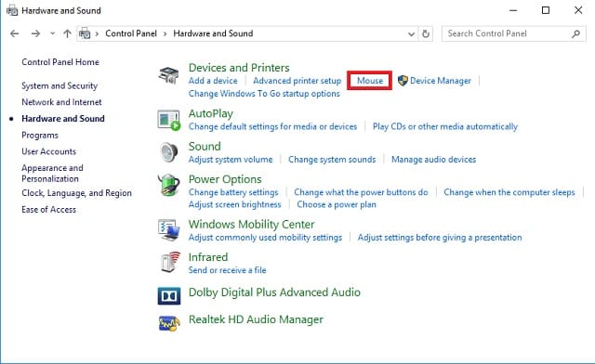Open Clock, Language, and Region
595x364 pixels.
76,193
